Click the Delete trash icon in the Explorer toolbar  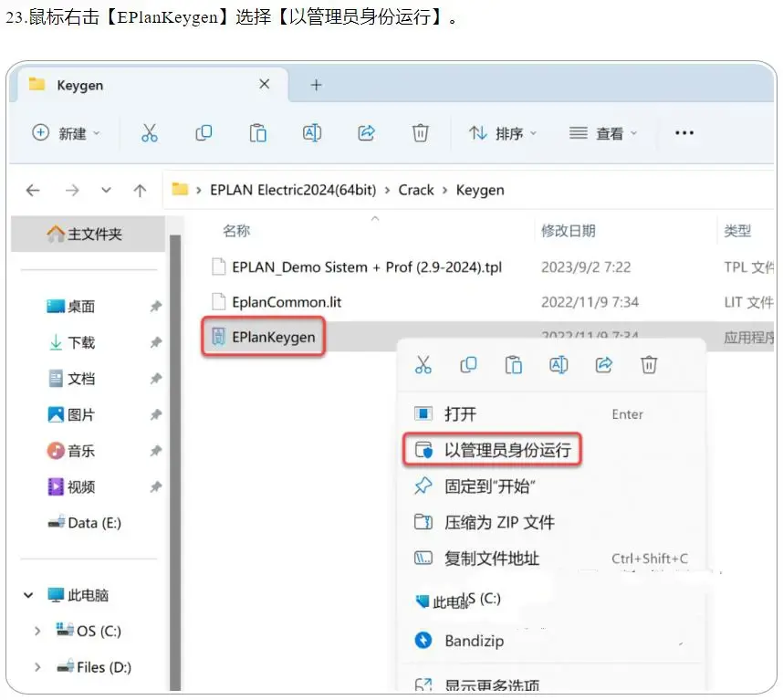[x=420, y=133]
